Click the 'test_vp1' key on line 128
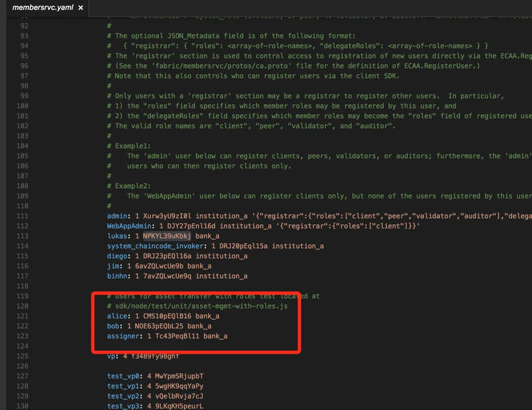 point(123,386)
